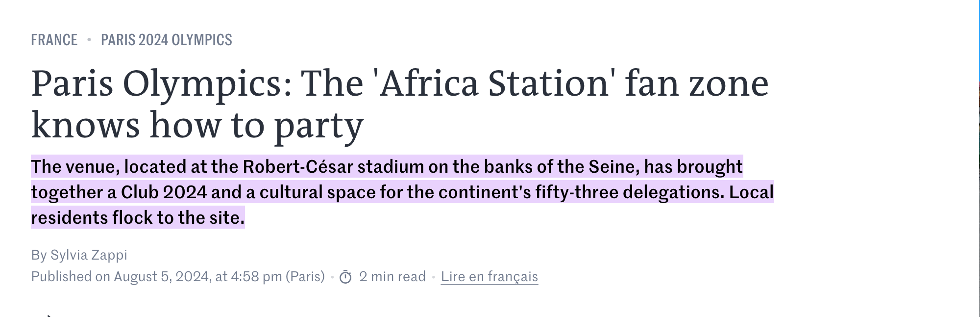Click the word 'By' before the author name
The image size is (980, 317).
click(x=39, y=255)
